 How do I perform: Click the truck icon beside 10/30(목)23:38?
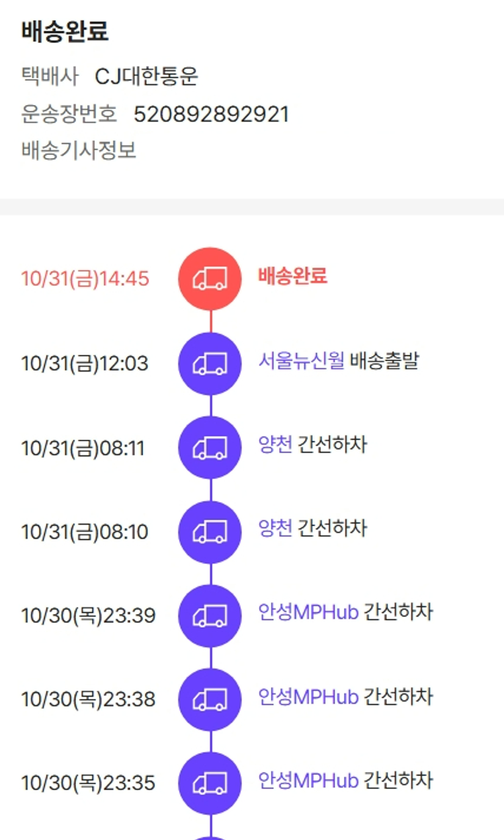click(210, 700)
